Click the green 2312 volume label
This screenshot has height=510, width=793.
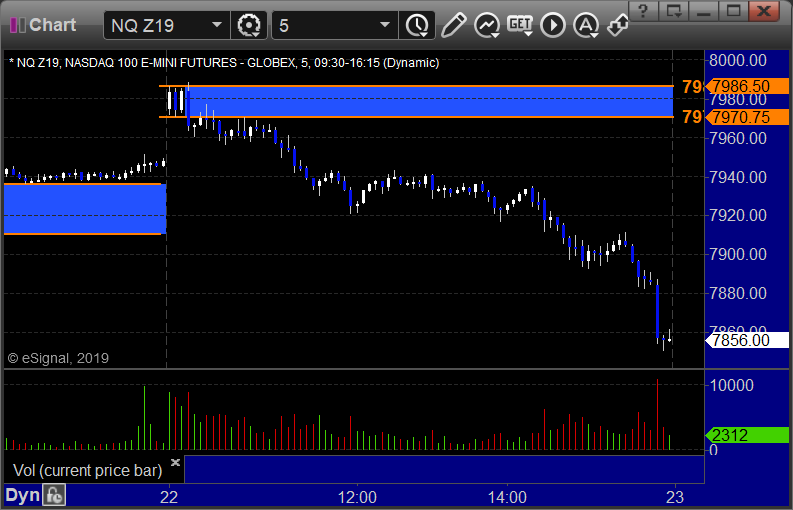747,435
